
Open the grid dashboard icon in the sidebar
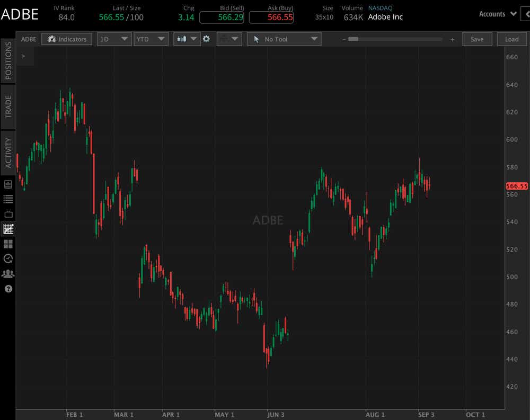tap(8, 244)
